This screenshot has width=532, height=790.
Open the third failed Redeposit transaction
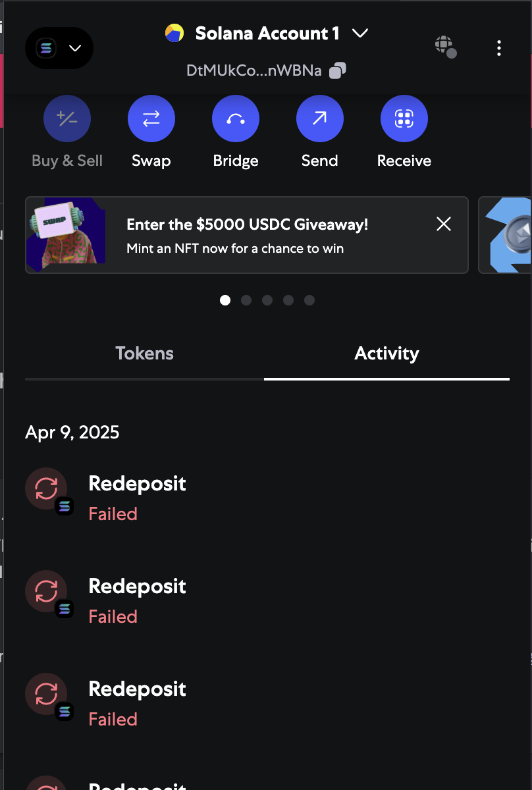[x=267, y=703]
